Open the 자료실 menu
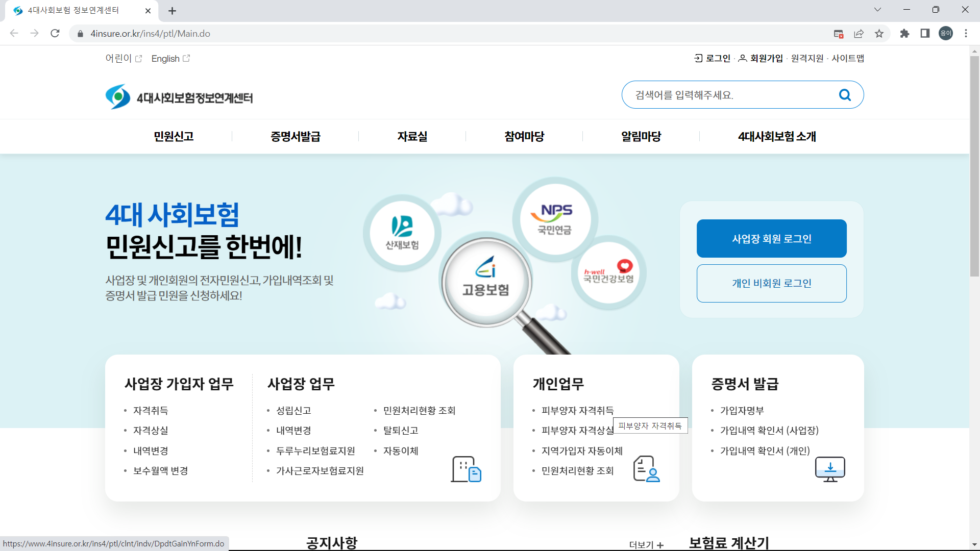 [x=412, y=136]
